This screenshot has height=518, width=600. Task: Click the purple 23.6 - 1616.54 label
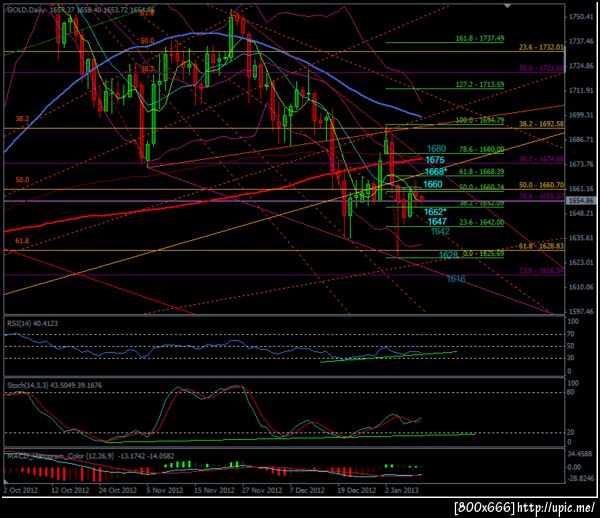click(x=541, y=271)
